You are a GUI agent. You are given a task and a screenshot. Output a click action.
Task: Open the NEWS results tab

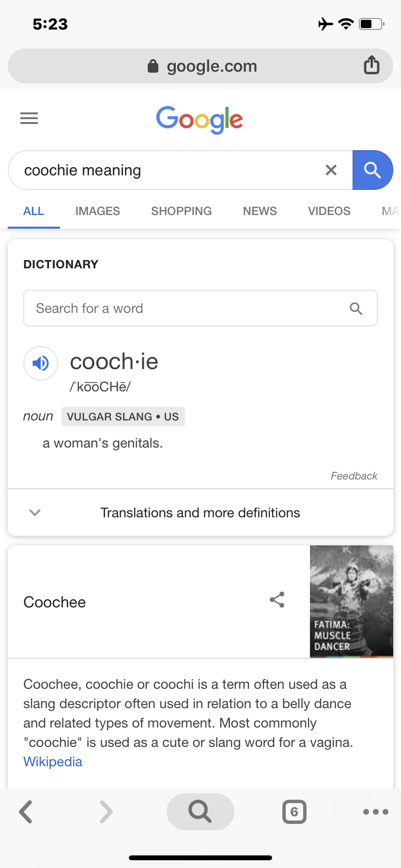[x=260, y=211]
